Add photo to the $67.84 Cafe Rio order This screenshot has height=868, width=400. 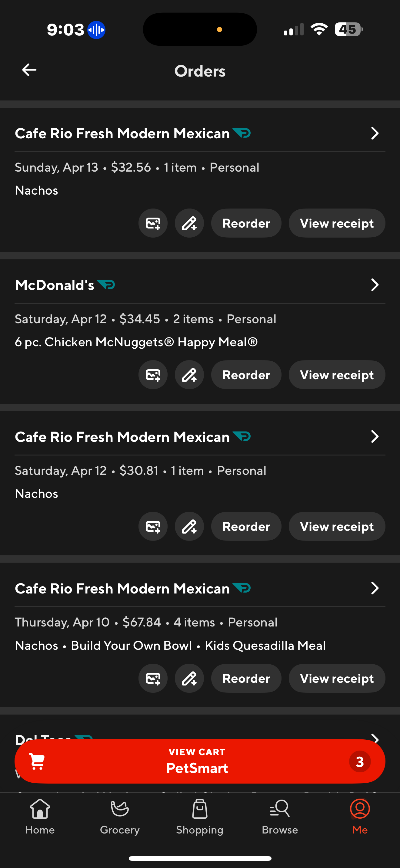[x=153, y=678]
